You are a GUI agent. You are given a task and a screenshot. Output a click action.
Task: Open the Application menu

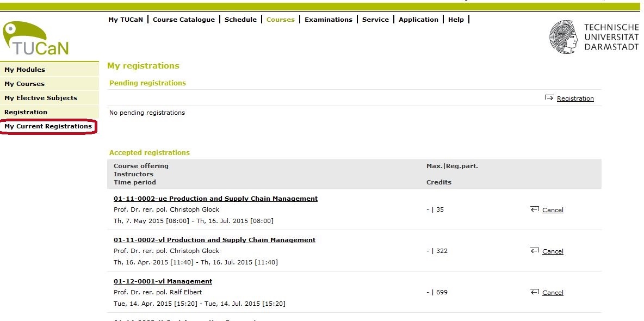click(418, 20)
